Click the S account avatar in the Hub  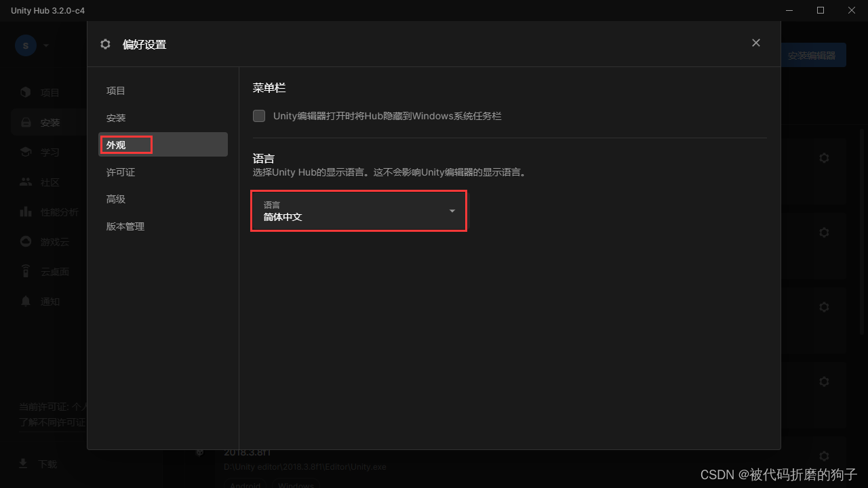(26, 45)
